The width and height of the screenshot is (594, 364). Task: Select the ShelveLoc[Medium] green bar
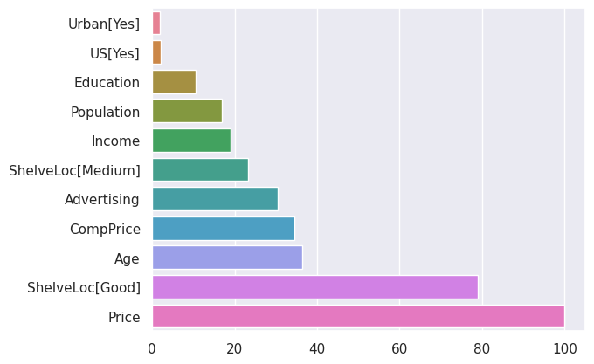pyautogui.click(x=200, y=170)
